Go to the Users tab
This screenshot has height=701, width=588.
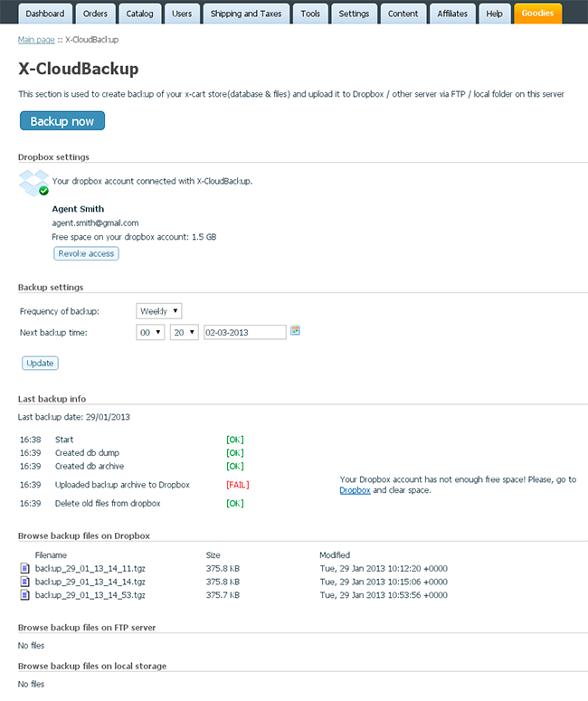pyautogui.click(x=182, y=14)
